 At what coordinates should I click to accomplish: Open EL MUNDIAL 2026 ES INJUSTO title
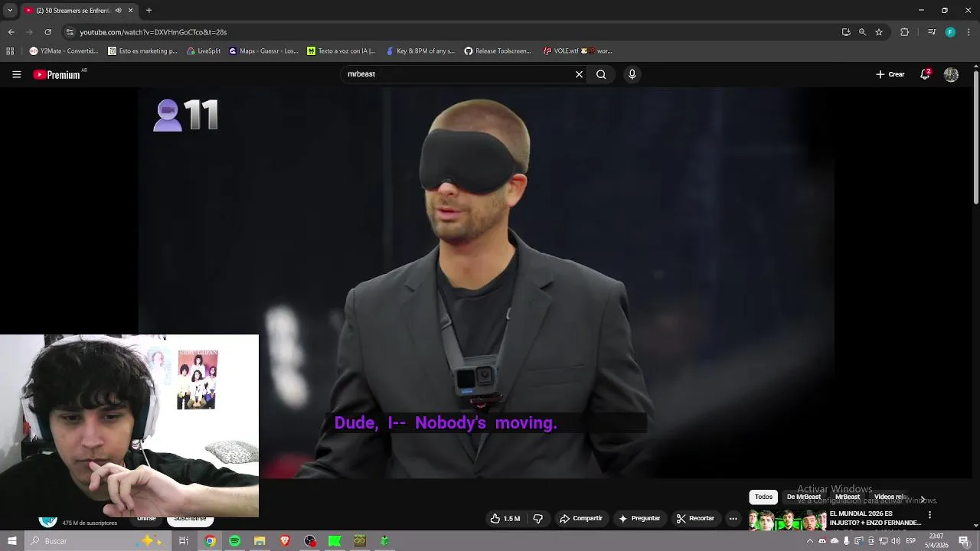pyautogui.click(x=875, y=518)
